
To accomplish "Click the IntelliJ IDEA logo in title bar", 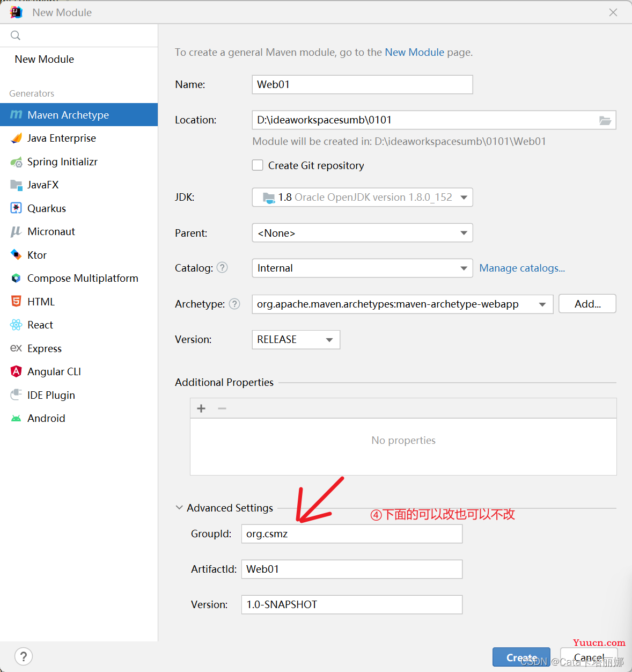I will click(16, 12).
